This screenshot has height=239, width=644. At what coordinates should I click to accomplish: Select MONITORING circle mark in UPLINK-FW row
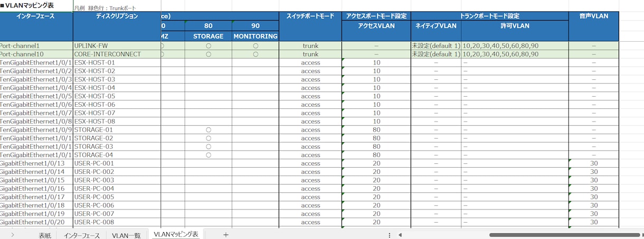[255, 46]
